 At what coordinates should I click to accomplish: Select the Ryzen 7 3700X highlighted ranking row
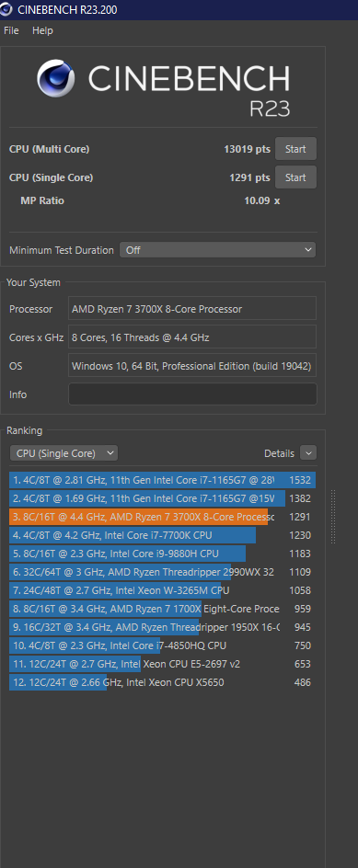click(162, 517)
